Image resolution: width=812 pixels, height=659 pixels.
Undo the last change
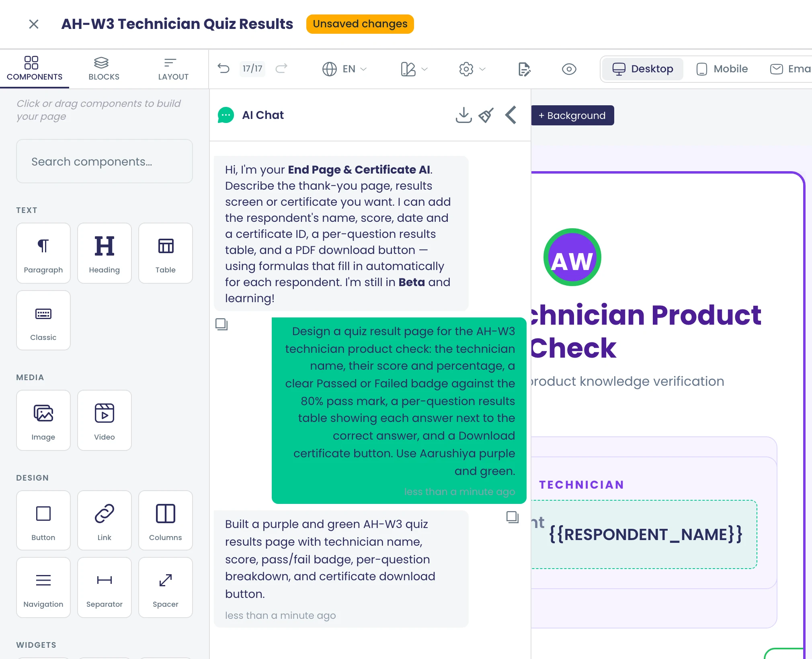coord(224,69)
